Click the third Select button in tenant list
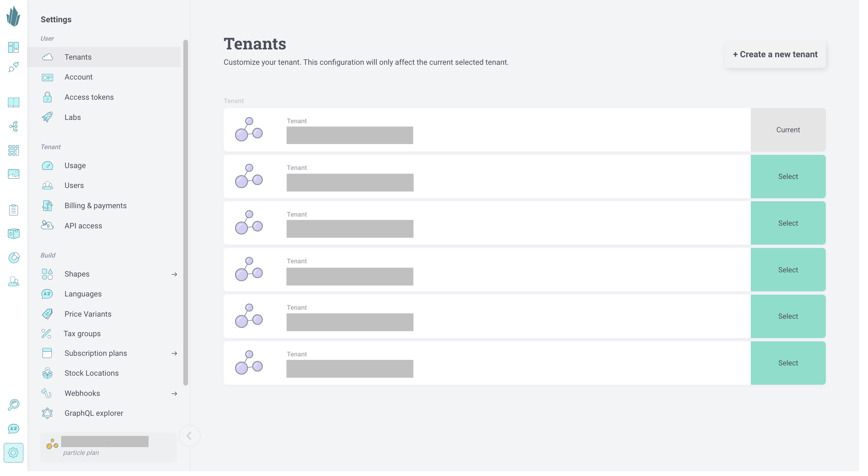 point(788,270)
